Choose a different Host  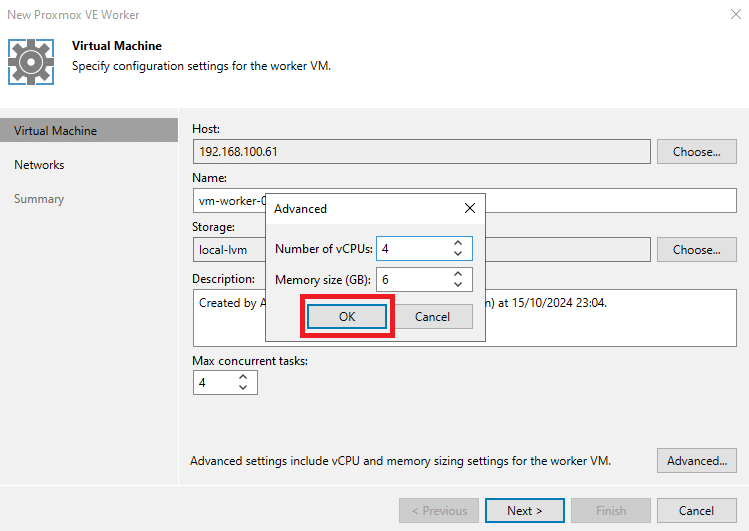point(696,152)
